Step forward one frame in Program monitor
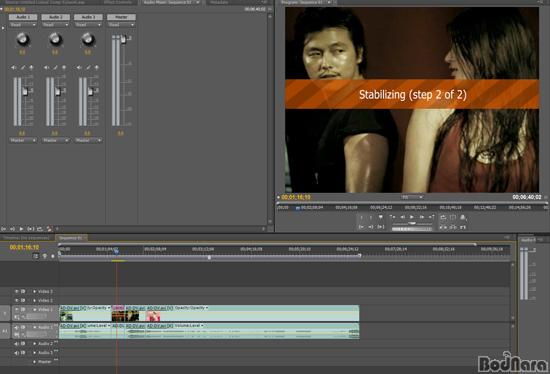550x374 pixels. tap(422, 217)
